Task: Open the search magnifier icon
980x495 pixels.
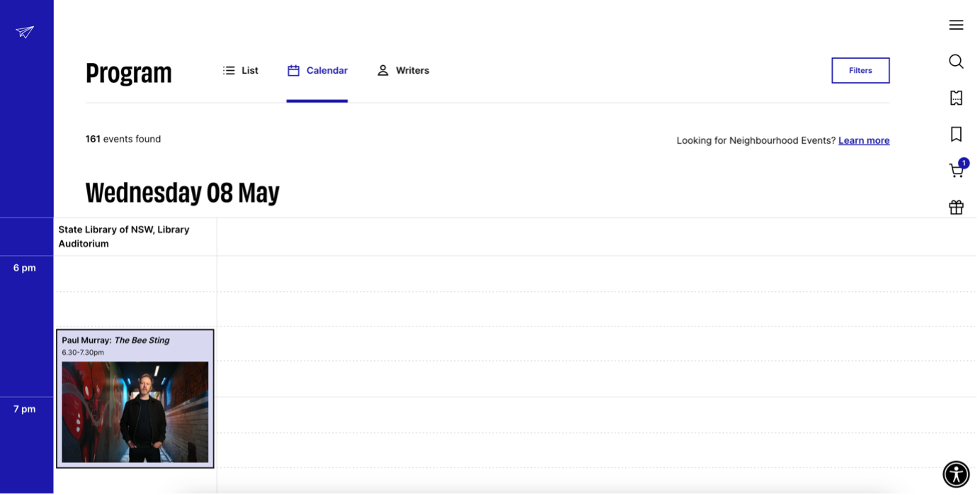Action: click(x=956, y=62)
